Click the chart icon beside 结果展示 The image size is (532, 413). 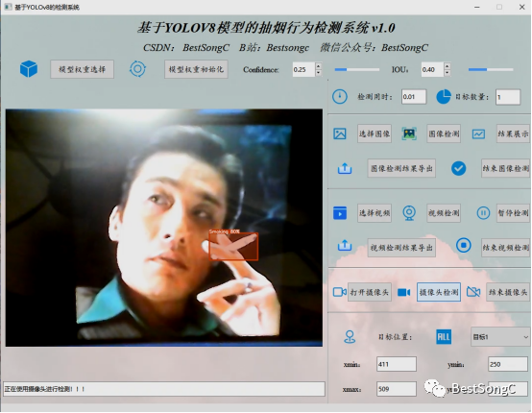pyautogui.click(x=478, y=134)
